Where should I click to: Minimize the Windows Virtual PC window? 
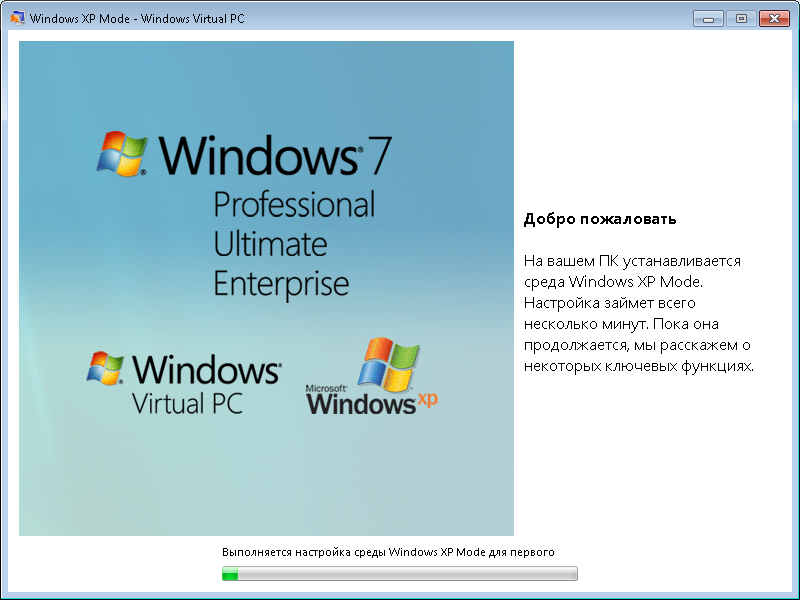coord(708,19)
